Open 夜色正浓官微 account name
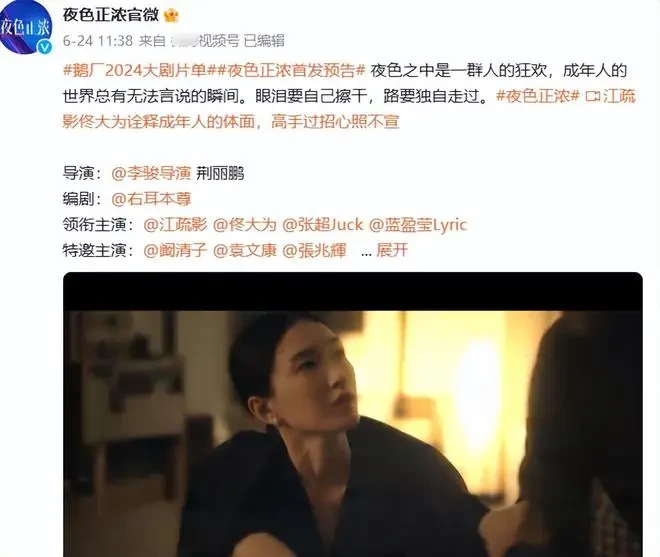The image size is (660, 557). (111, 15)
